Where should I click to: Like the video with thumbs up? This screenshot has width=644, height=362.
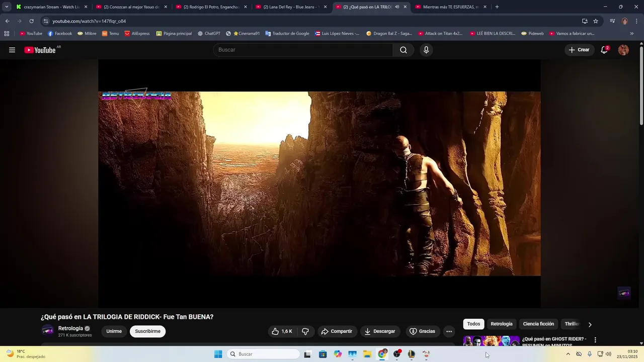coord(282,331)
